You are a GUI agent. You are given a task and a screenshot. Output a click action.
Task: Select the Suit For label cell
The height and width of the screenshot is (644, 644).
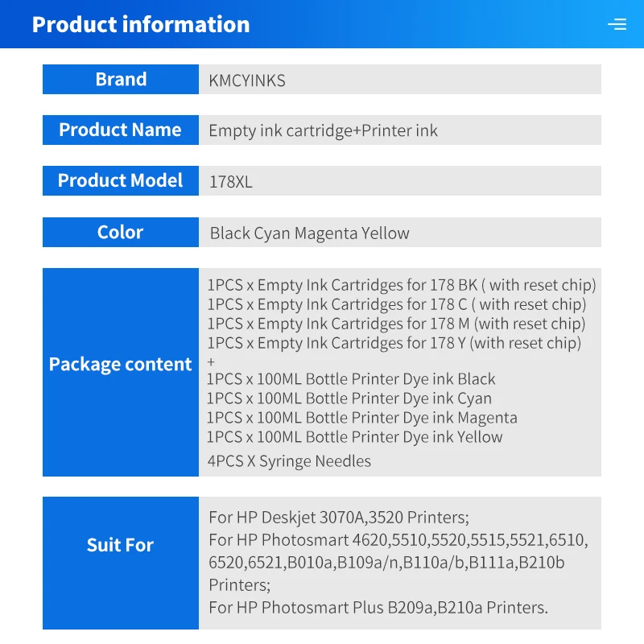(121, 545)
